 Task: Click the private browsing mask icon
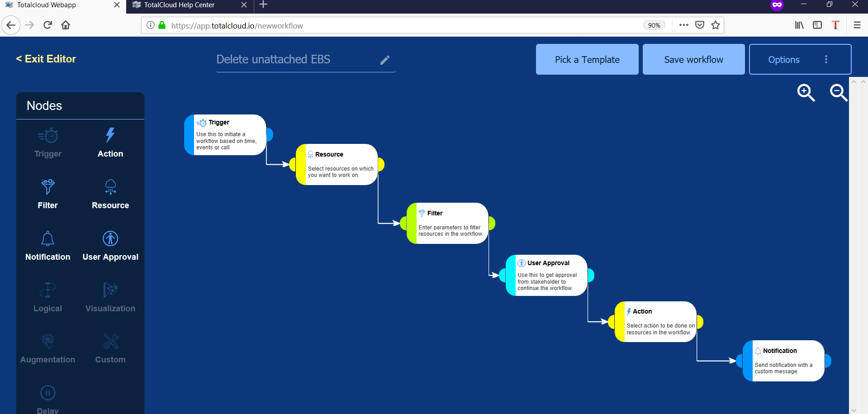coord(777,5)
